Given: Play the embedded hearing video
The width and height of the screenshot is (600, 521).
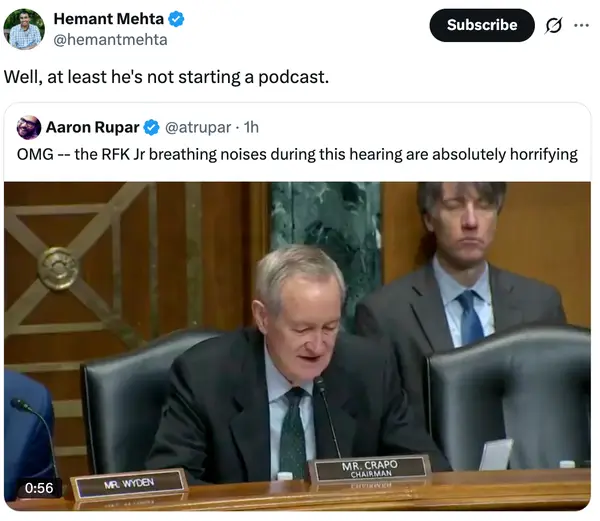Looking at the screenshot, I should point(297,346).
